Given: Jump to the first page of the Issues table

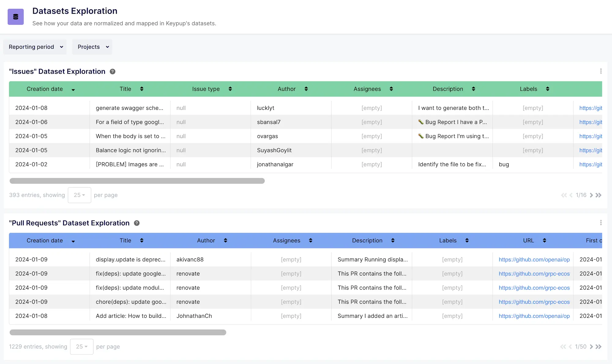Looking at the screenshot, I should pos(564,195).
